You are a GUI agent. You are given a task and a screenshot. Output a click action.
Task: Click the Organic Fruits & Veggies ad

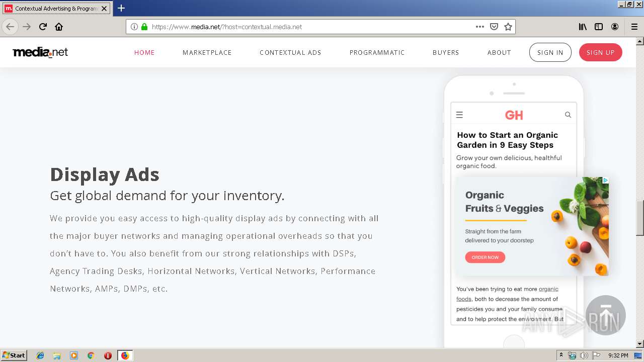pyautogui.click(x=532, y=226)
